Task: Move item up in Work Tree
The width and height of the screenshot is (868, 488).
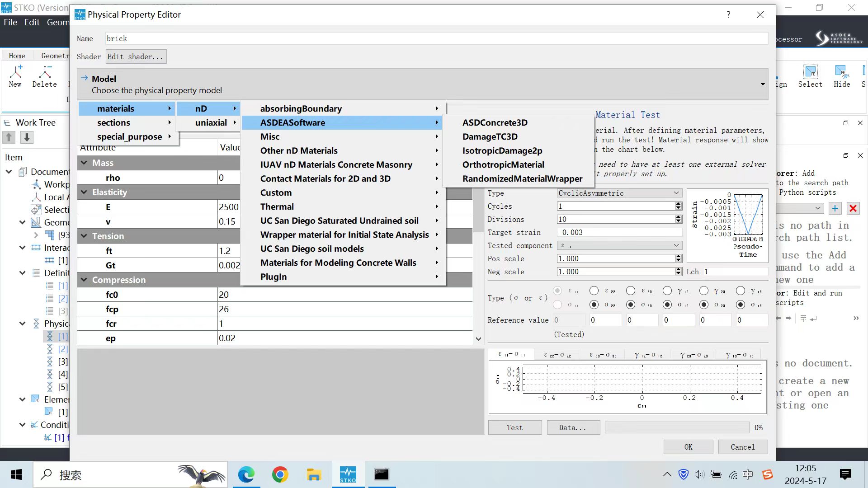Action: [x=9, y=137]
